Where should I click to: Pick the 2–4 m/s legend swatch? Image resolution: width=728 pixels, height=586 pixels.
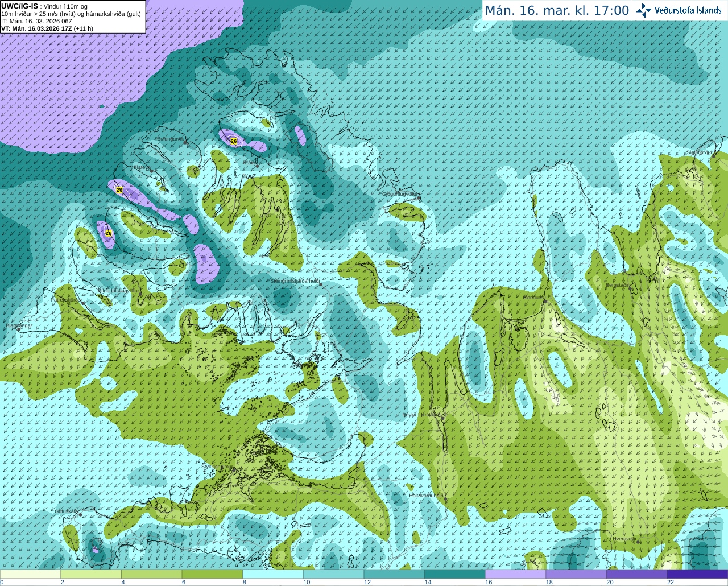(x=91, y=574)
